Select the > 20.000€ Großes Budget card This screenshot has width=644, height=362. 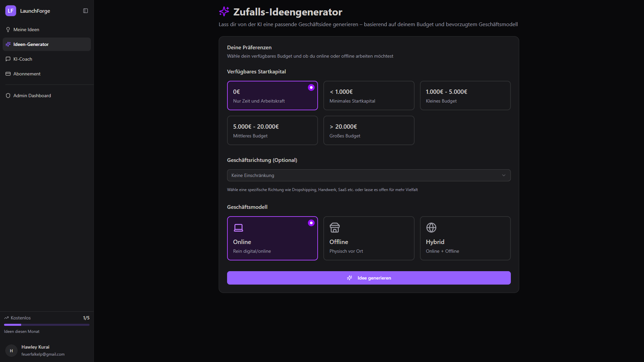[369, 130]
